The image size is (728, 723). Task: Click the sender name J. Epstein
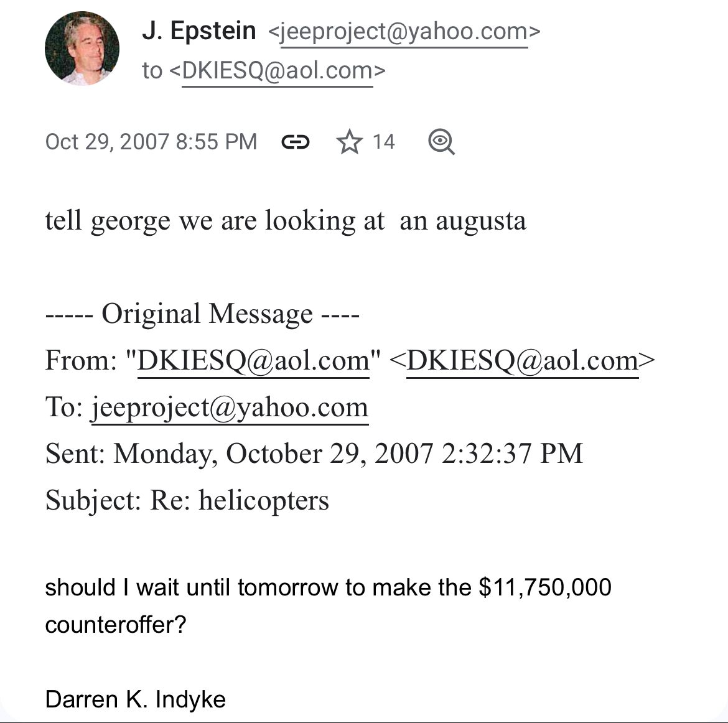(198, 30)
